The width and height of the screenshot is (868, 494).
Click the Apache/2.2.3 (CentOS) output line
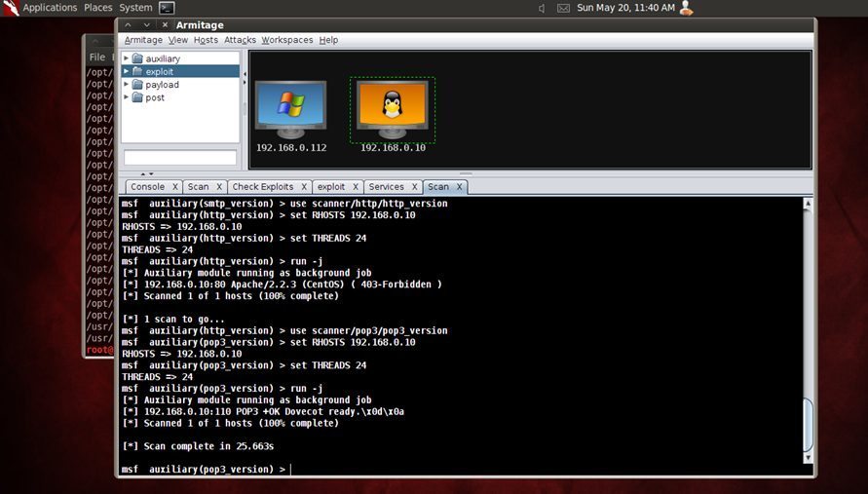coord(282,285)
